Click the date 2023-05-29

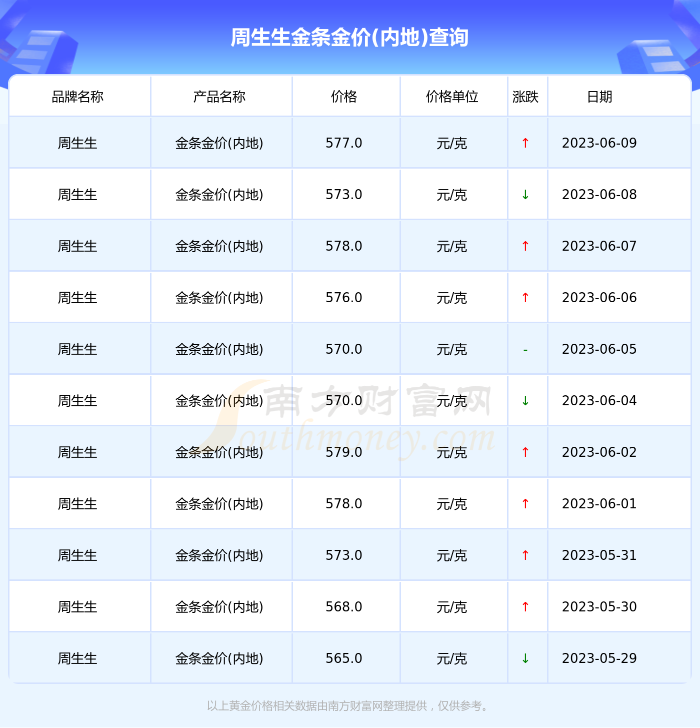click(599, 658)
